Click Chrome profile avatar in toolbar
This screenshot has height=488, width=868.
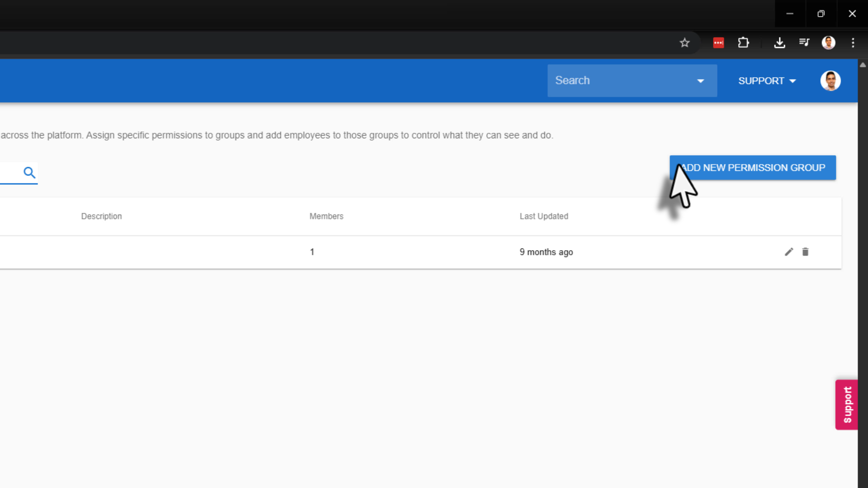829,43
